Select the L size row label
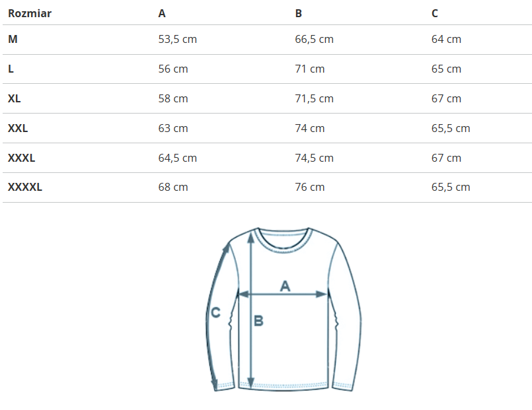This screenshot has height=410, width=532. point(11,69)
